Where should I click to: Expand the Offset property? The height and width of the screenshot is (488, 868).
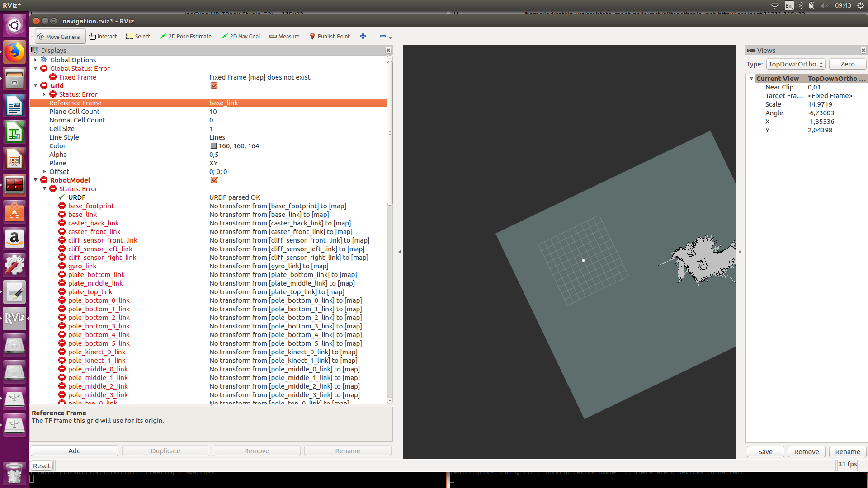click(x=44, y=171)
